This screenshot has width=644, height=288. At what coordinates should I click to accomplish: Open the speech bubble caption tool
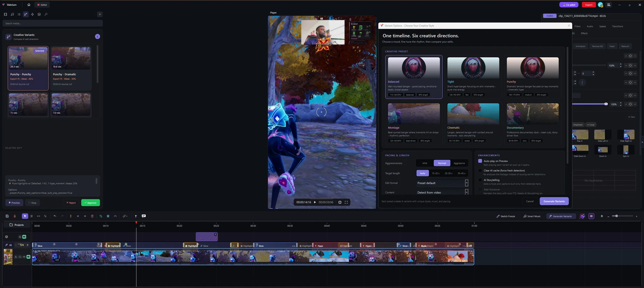click(x=144, y=216)
